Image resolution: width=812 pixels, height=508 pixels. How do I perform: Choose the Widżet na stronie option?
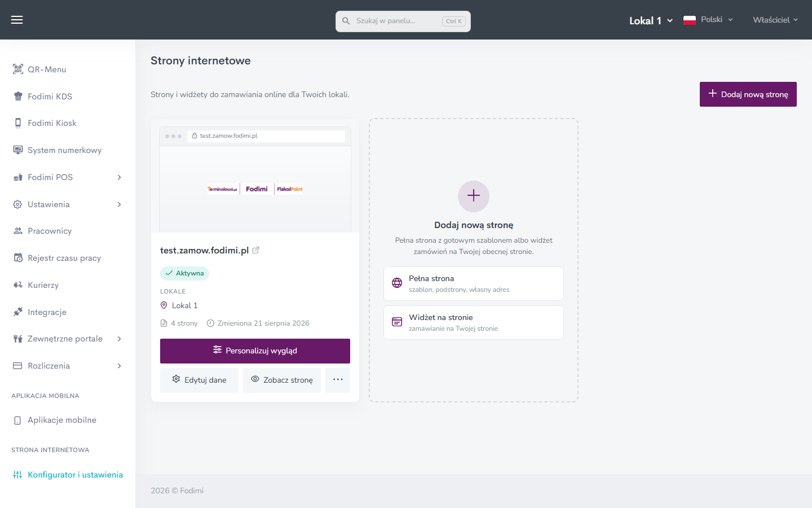tap(474, 322)
